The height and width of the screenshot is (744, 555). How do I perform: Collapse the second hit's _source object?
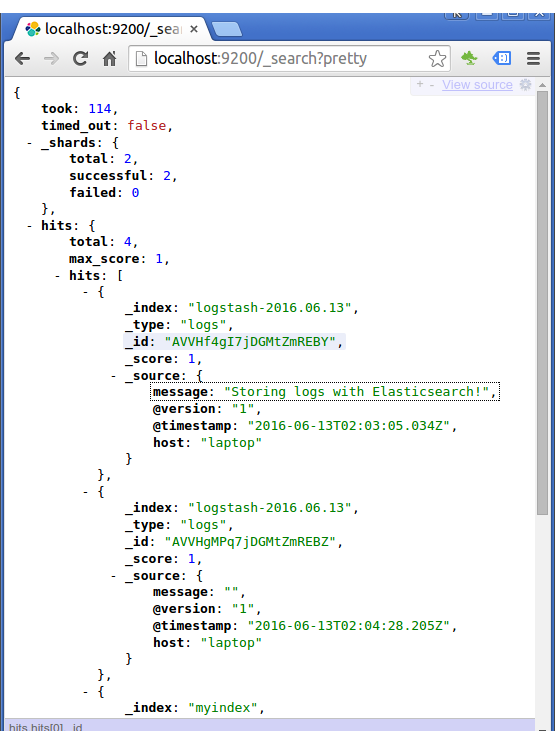tap(113, 576)
